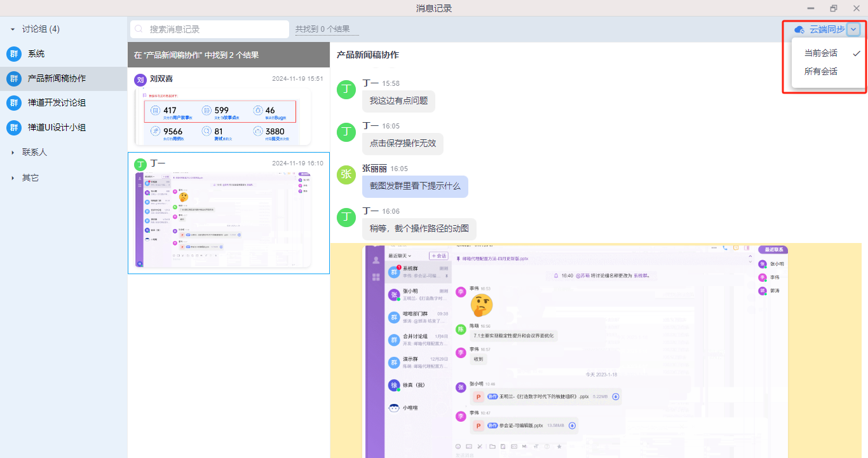Type in the 搜索消息记录 search field
The width and height of the screenshot is (868, 458).
tap(216, 29)
